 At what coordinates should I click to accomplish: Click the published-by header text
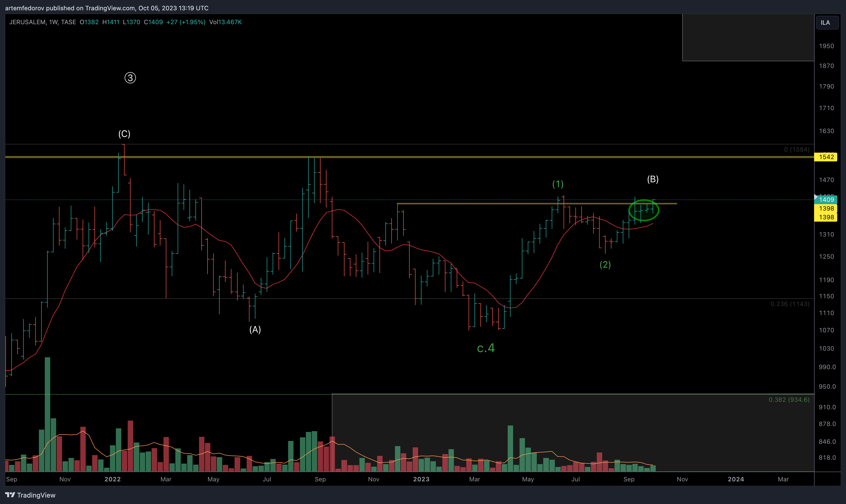[107, 8]
